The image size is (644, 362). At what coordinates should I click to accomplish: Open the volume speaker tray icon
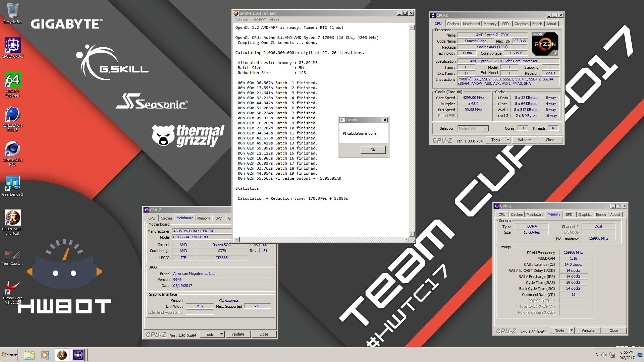click(x=604, y=355)
